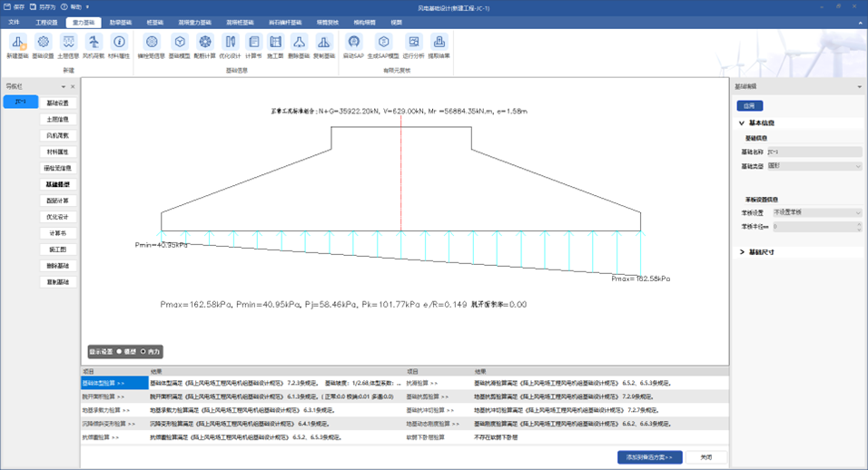Click the 添加到候选方案 button
The image size is (868, 470).
click(649, 457)
